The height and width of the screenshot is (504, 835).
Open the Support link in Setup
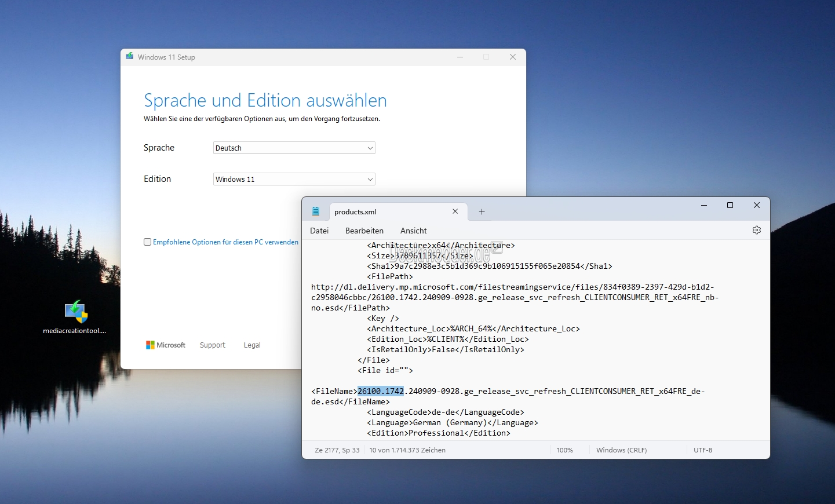coord(213,345)
